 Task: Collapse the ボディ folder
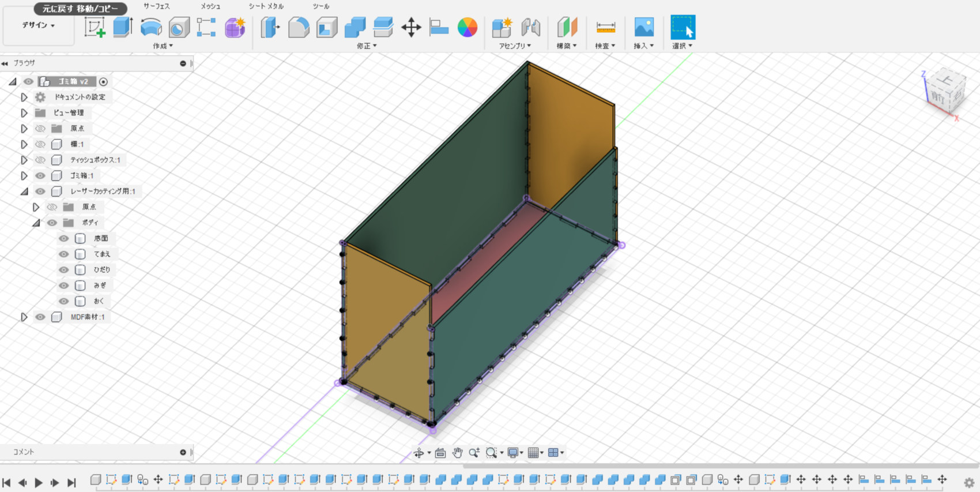point(36,223)
